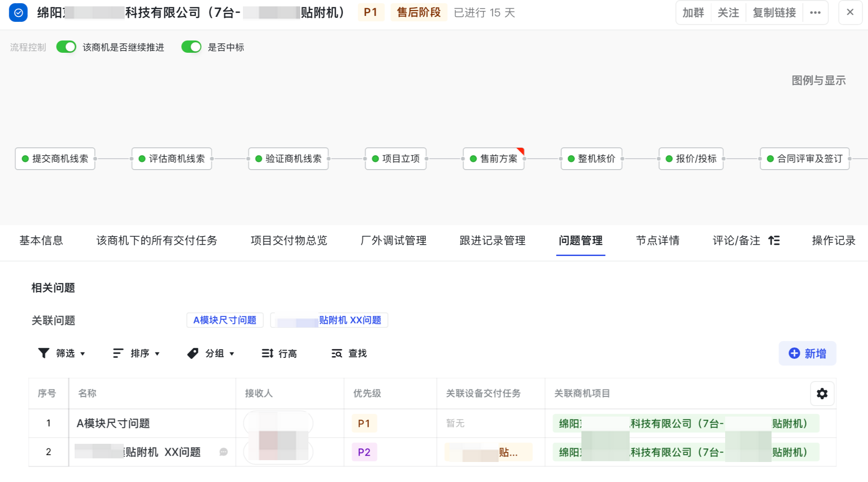Image resolution: width=868 pixels, height=482 pixels.
Task: Click the sort icon next to 评论/备注
Action: pos(774,241)
